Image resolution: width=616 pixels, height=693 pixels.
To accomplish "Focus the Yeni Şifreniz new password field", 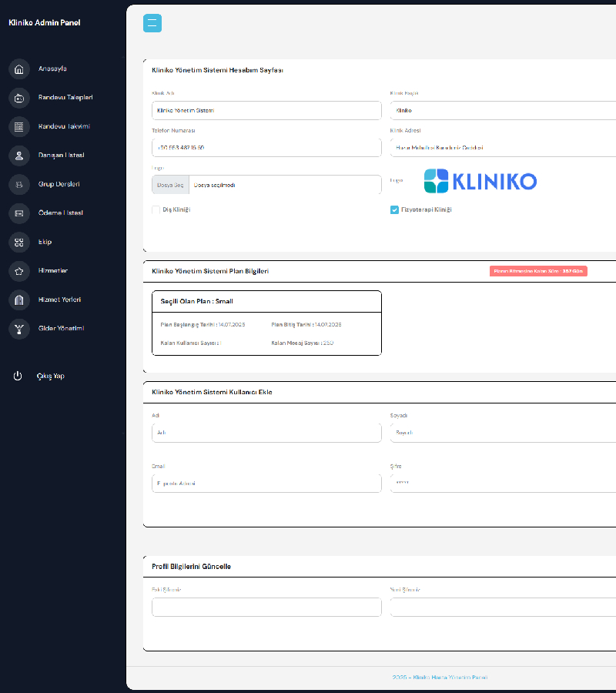I will [x=503, y=608].
